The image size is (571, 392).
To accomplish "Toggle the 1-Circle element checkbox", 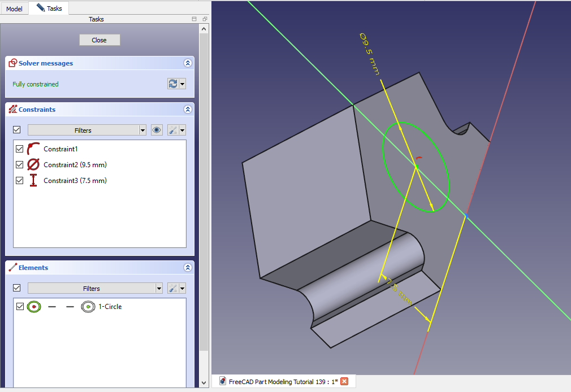I will (x=20, y=307).
